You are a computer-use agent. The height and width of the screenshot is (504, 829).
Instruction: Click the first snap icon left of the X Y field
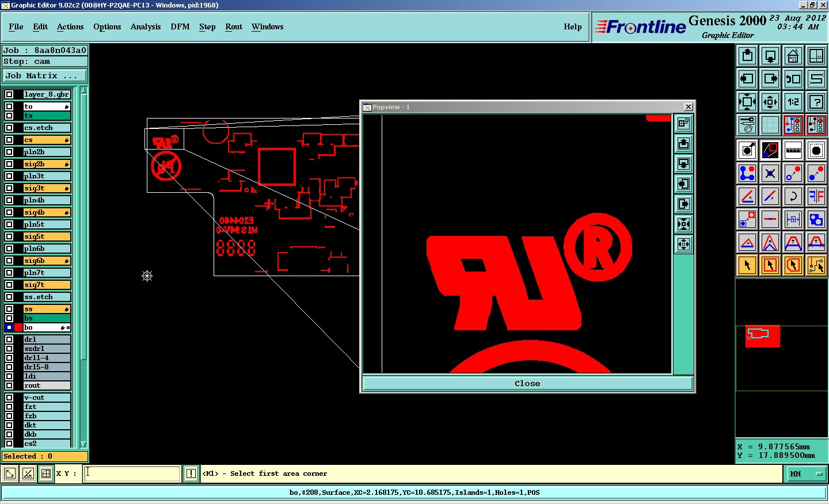[x=10, y=474]
